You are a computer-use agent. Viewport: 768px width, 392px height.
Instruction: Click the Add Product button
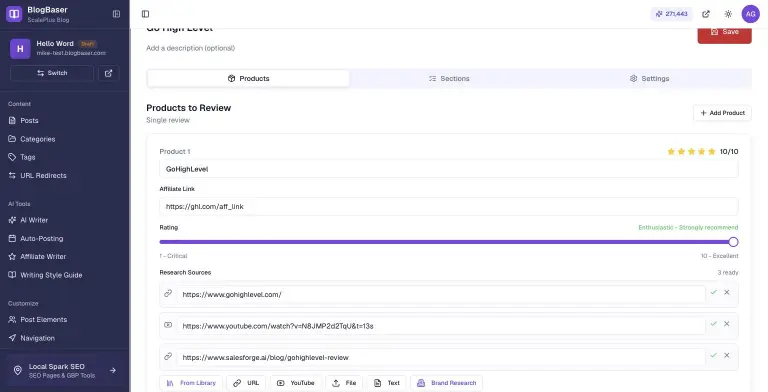click(722, 113)
